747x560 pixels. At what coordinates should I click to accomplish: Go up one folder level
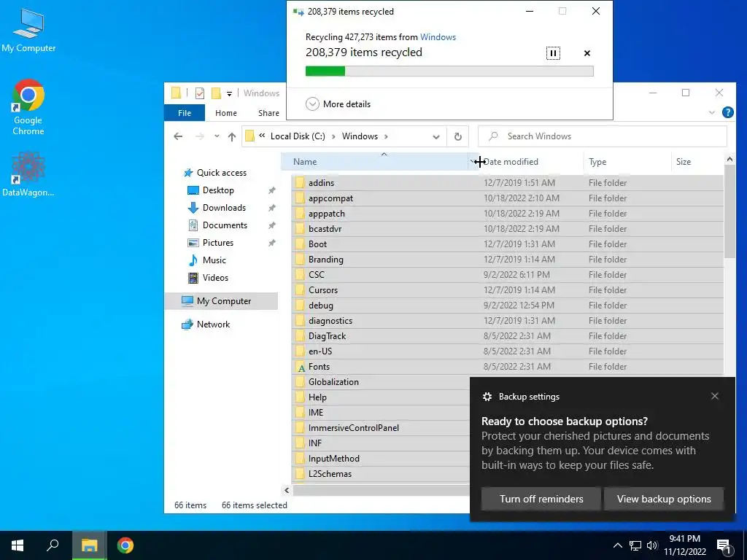point(232,136)
